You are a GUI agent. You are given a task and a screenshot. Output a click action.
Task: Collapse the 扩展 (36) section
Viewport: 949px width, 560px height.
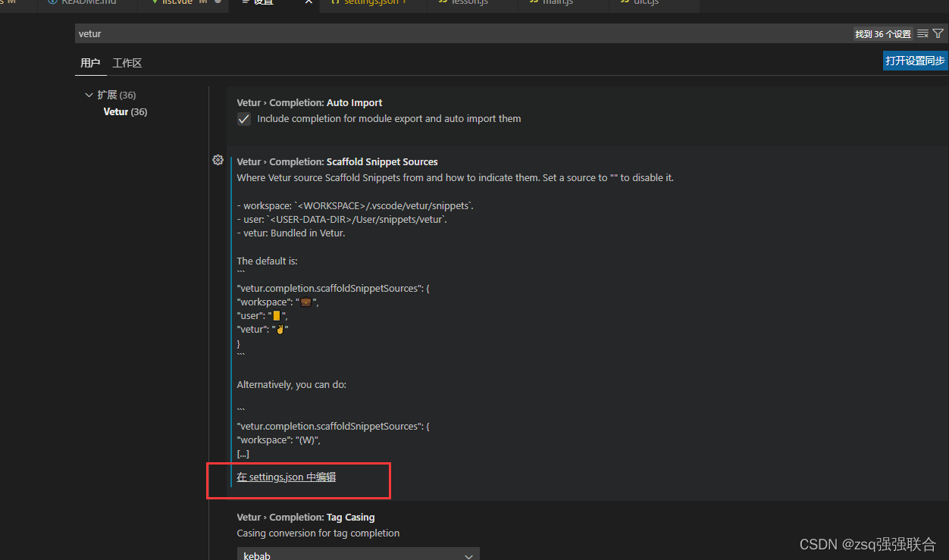coord(89,94)
